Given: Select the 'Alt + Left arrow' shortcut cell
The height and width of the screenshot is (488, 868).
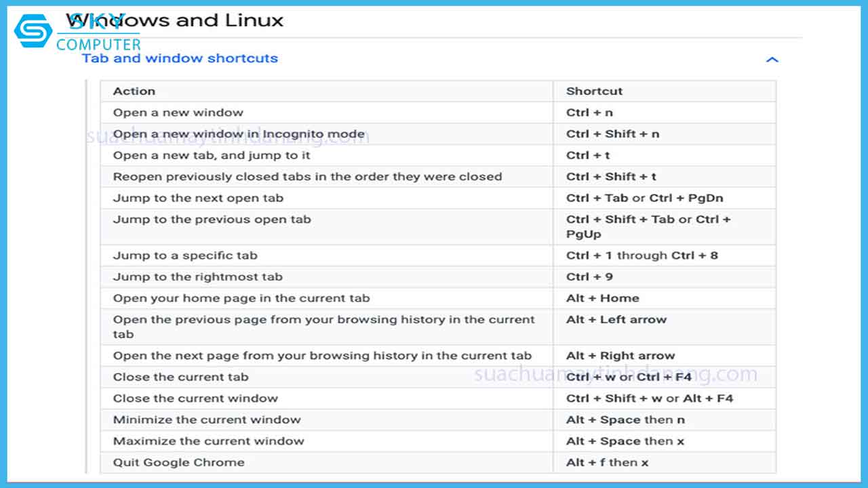Looking at the screenshot, I should (x=665, y=327).
